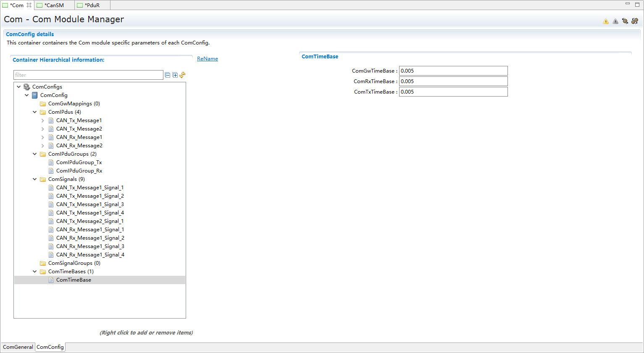Click the yellow warning triangle icon
This screenshot has width=644, height=353.
pyautogui.click(x=606, y=21)
